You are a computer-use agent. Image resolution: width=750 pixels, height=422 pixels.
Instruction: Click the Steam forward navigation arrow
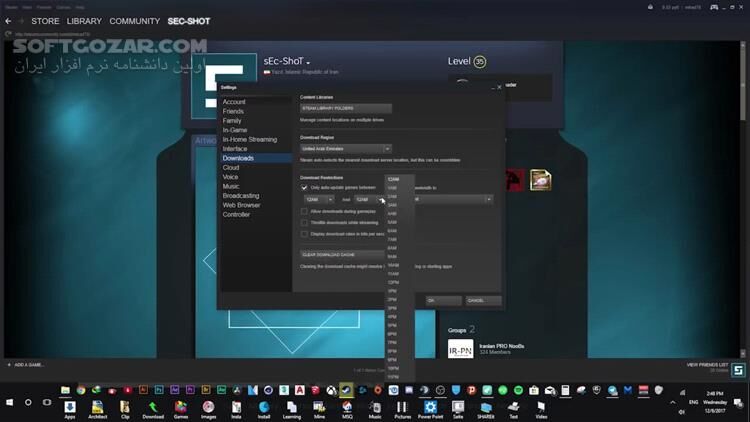click(x=21, y=21)
